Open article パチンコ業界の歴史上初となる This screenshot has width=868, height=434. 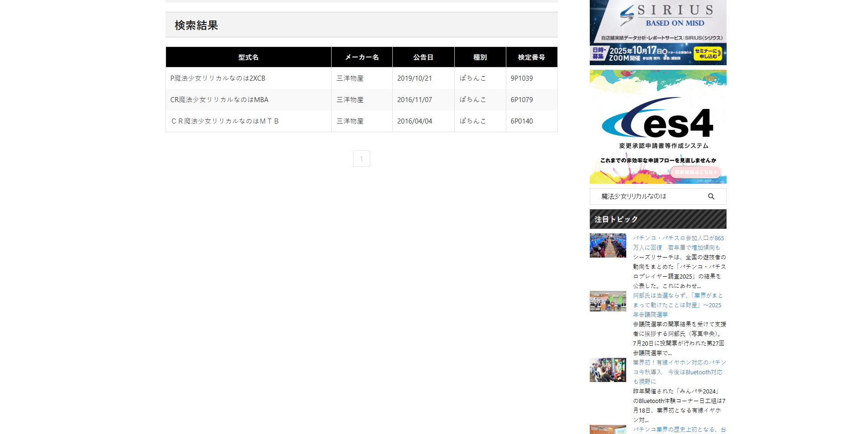679,429
